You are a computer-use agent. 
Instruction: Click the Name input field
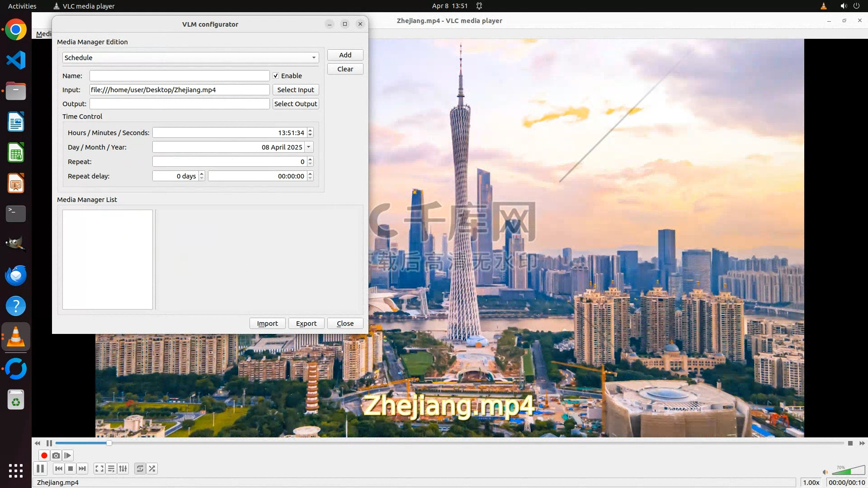point(179,76)
